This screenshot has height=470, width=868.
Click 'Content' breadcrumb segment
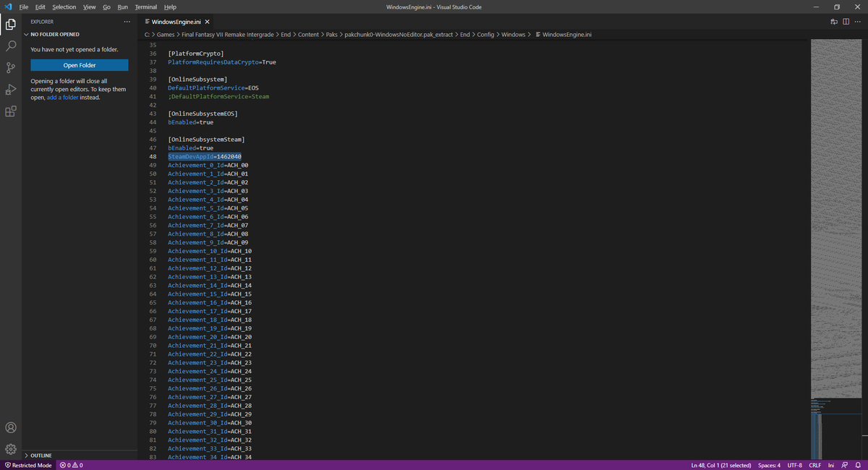click(x=308, y=34)
